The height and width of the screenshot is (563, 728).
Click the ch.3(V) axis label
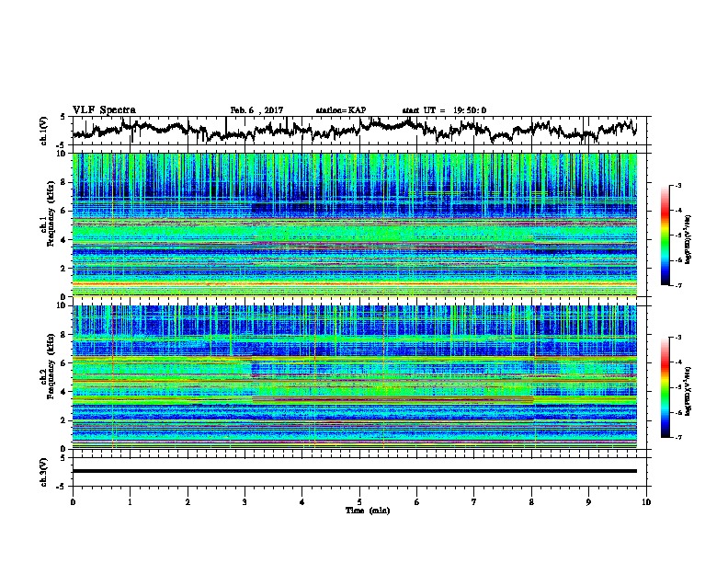click(x=43, y=472)
